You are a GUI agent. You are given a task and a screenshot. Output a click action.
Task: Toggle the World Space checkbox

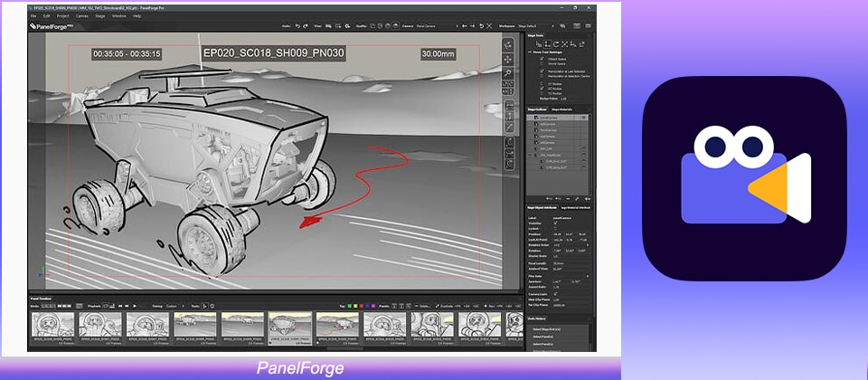(542, 63)
